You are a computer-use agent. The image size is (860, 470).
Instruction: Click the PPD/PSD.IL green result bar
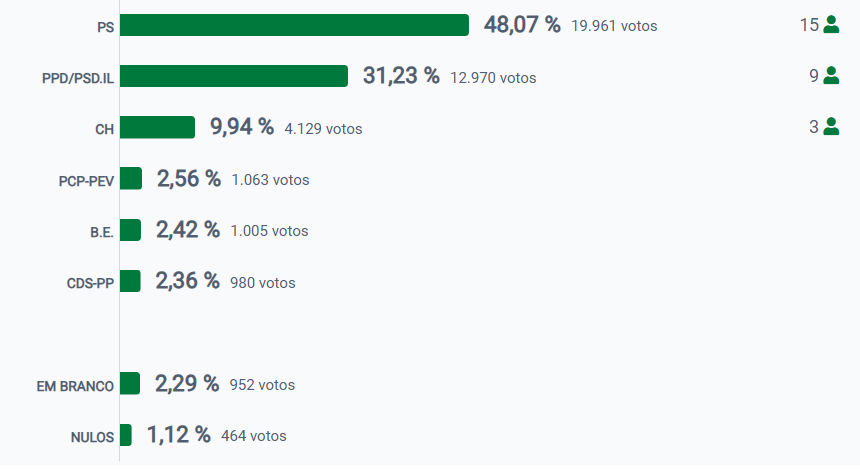[234, 76]
